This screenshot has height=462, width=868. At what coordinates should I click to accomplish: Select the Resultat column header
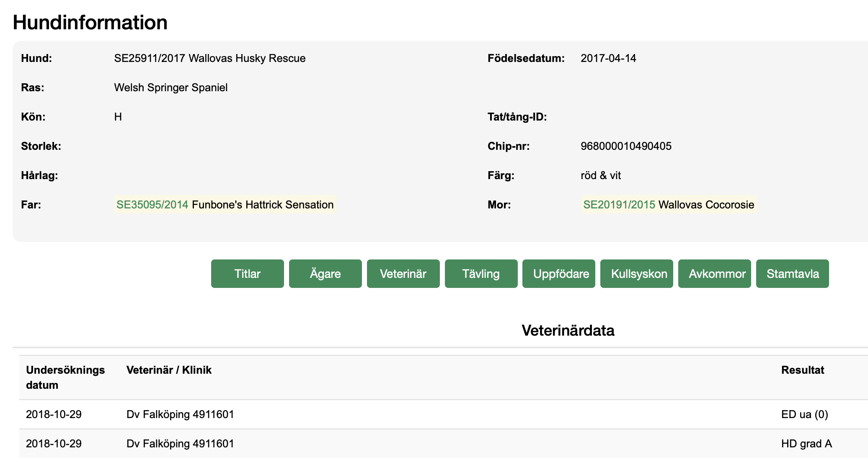click(802, 370)
